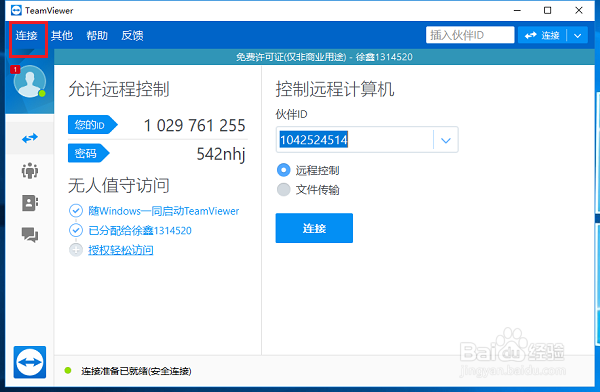Click the 您的ID label tag
Image resolution: width=600 pixels, height=392 pixels.
click(x=93, y=125)
